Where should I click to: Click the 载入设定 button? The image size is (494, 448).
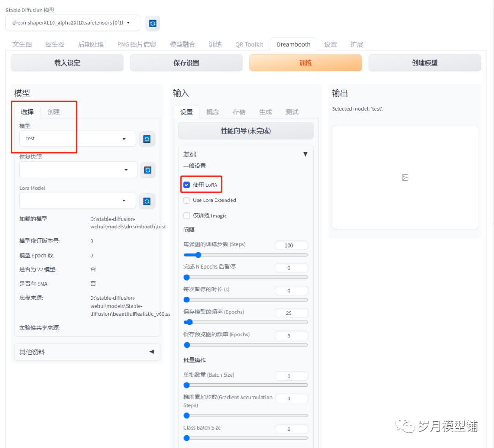click(x=67, y=63)
